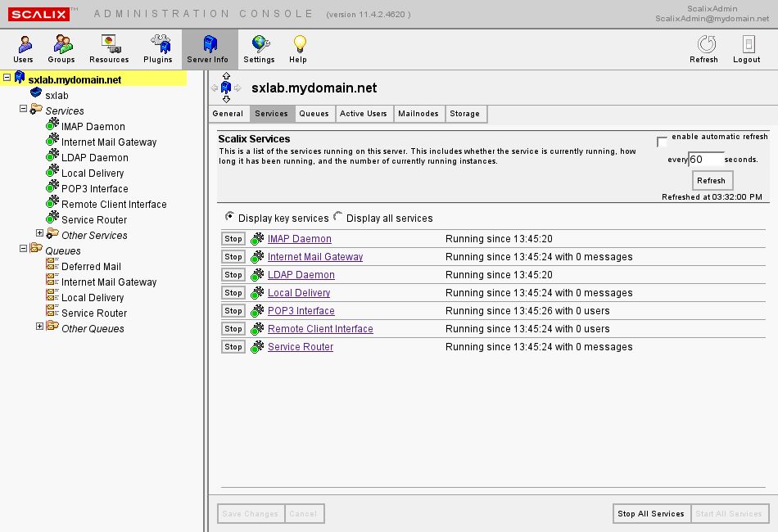
Task: Select Display all services radio button
Action: click(338, 217)
